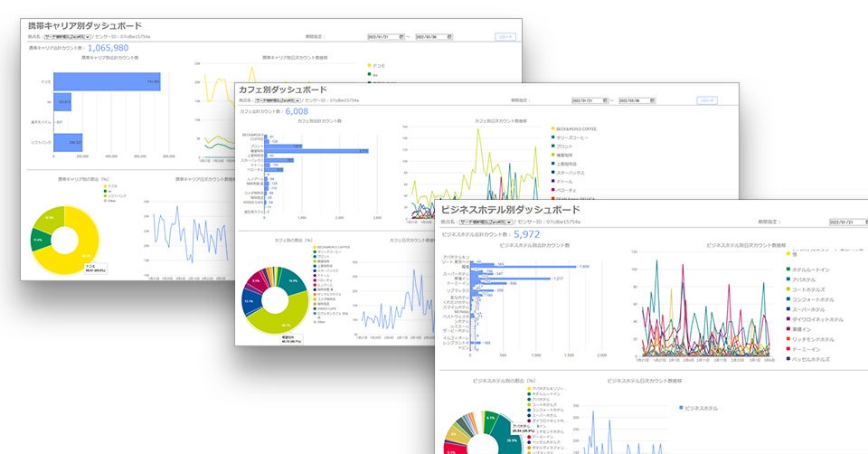Toggle アパホテル legend in hotel line chart
The height and width of the screenshot is (454, 868).
[801, 280]
